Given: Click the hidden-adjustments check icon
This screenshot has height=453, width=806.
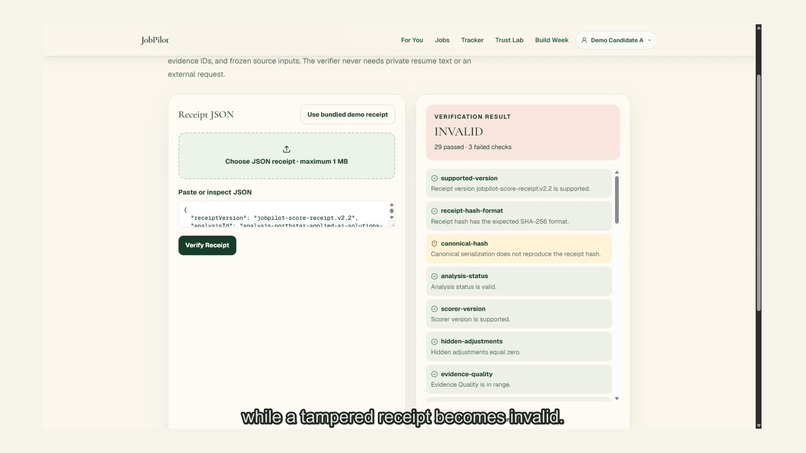Looking at the screenshot, I should [x=434, y=341].
